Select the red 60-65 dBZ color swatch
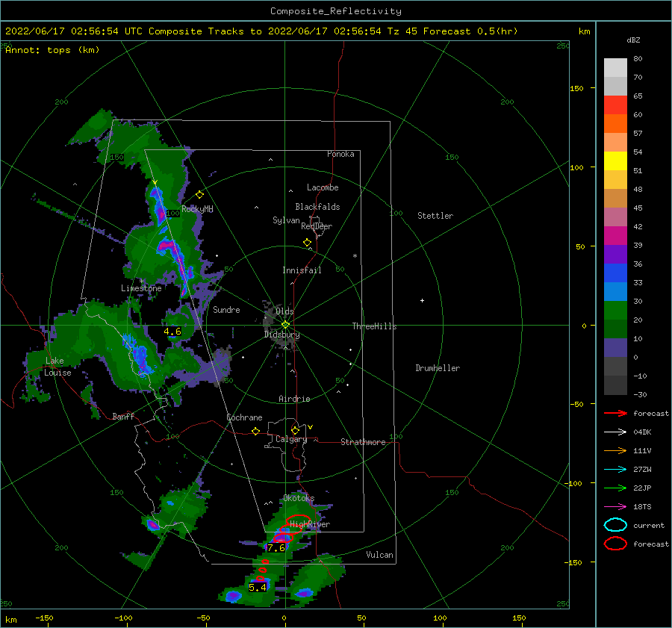The height and width of the screenshot is (628, 672). pyautogui.click(x=615, y=105)
